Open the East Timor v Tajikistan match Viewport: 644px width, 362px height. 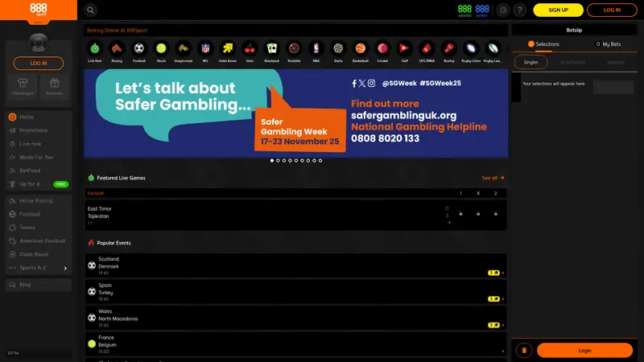coord(295,216)
